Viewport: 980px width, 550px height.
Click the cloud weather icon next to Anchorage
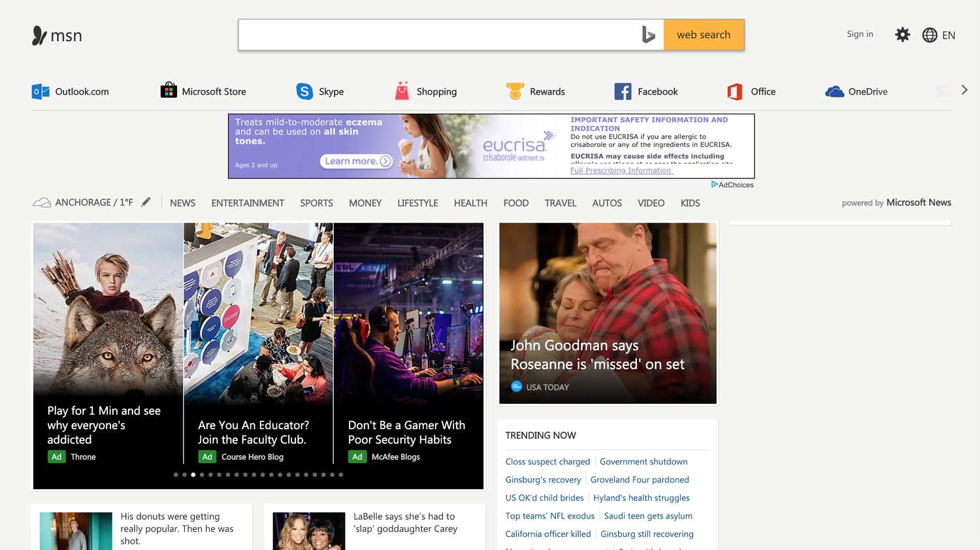tap(42, 202)
